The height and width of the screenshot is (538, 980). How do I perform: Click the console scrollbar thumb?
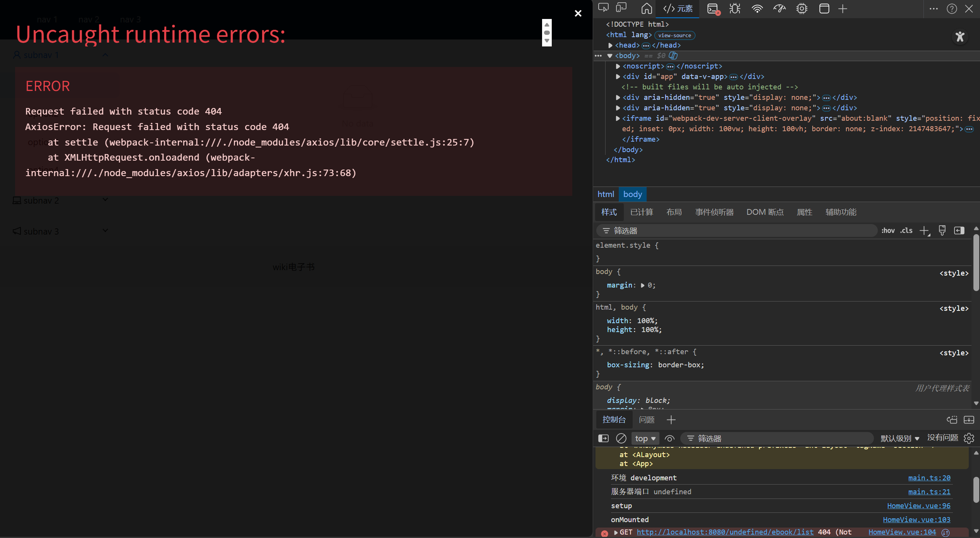pos(976,490)
